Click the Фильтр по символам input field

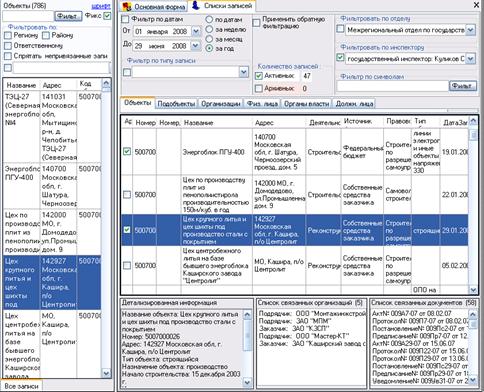pyautogui.click(x=392, y=86)
